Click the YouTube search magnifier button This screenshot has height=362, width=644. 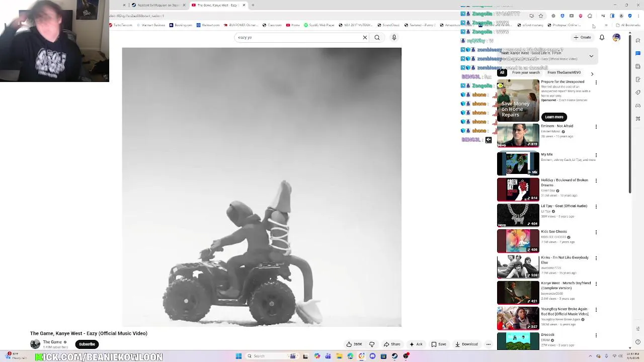tap(377, 37)
